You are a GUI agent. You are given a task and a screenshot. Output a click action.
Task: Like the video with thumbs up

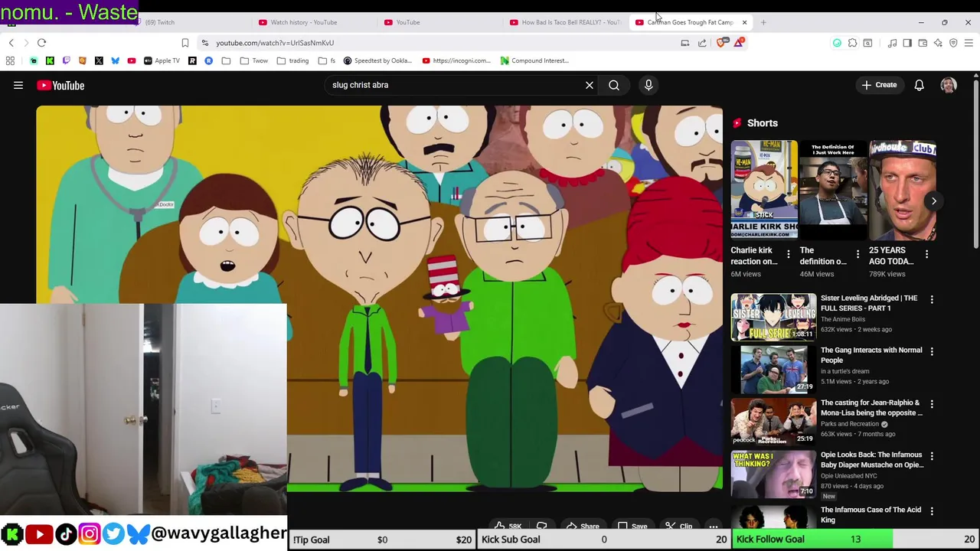click(507, 526)
